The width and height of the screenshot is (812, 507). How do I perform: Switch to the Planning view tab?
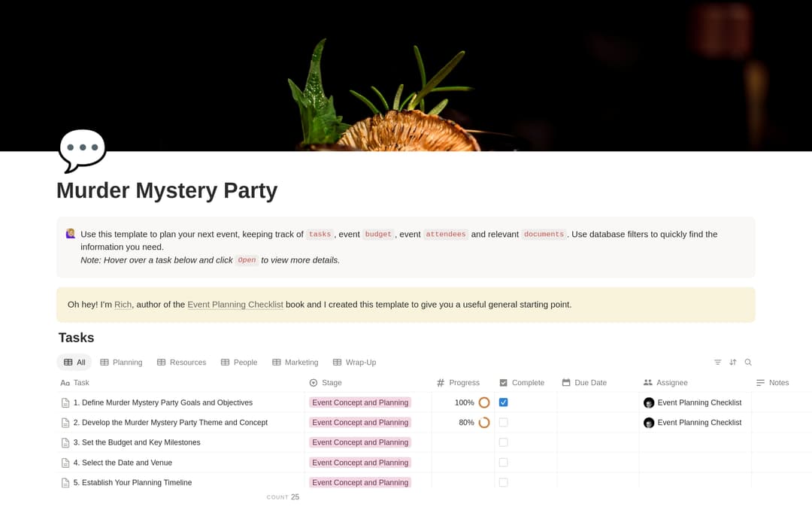pyautogui.click(x=121, y=363)
